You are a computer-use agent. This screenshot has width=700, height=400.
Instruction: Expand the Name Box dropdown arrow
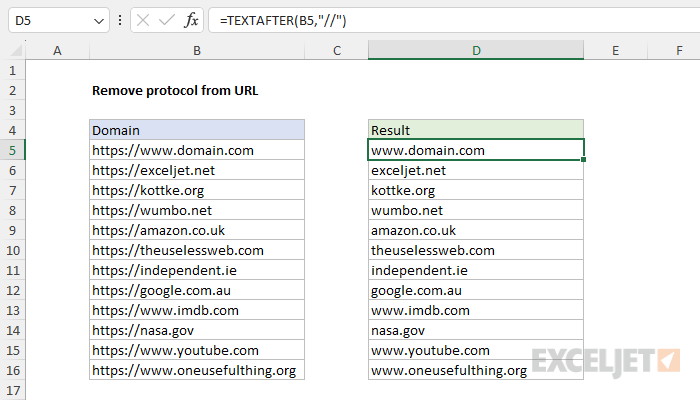(x=99, y=21)
